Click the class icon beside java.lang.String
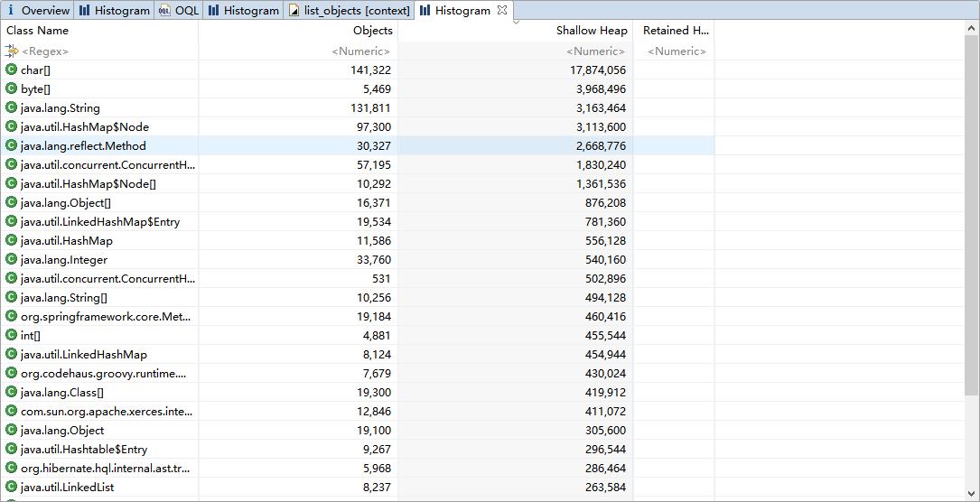The image size is (980, 502). tap(12, 107)
